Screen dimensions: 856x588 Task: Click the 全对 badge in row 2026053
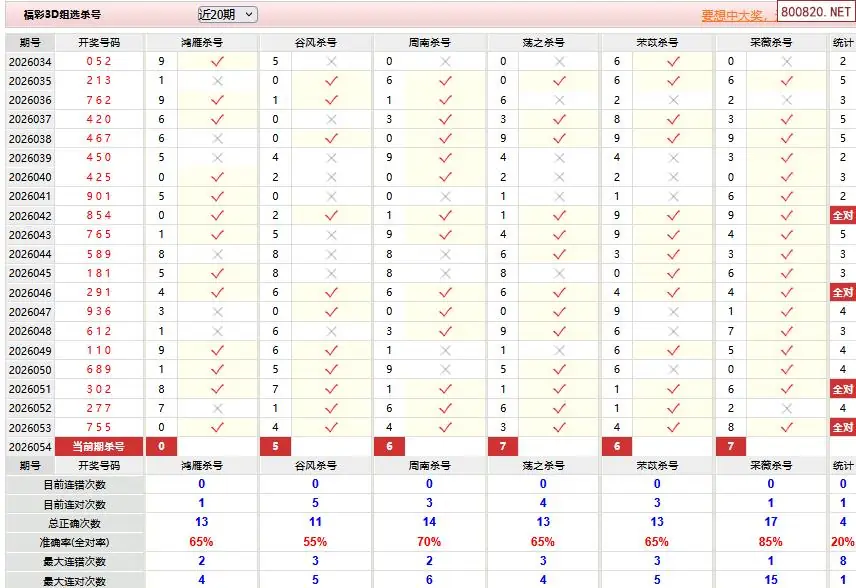coord(843,428)
